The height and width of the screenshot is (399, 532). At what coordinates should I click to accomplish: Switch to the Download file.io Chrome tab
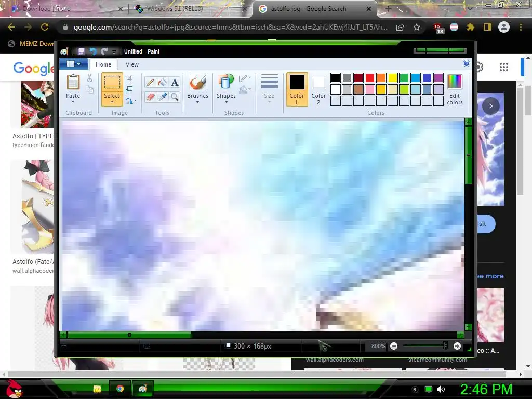66,9
